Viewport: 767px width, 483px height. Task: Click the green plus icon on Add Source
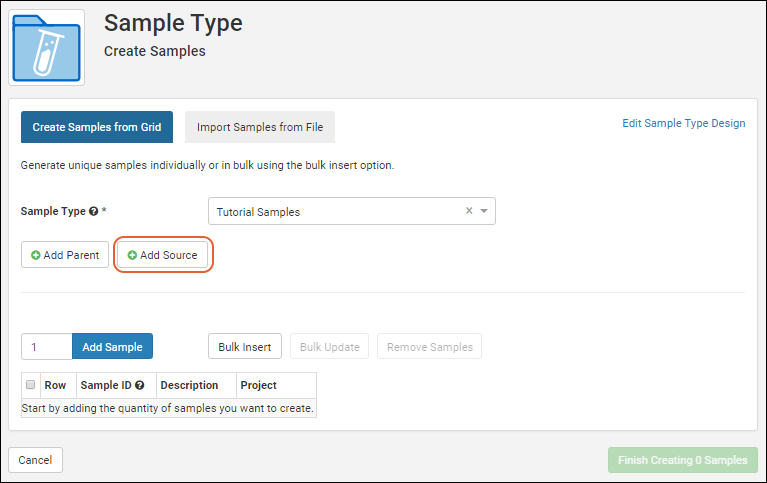[x=132, y=255]
